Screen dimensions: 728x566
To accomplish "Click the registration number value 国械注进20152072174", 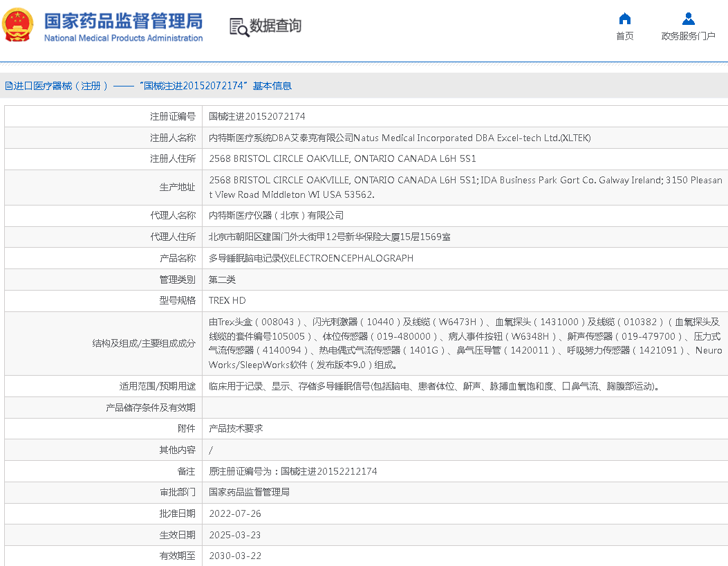I will [256, 116].
